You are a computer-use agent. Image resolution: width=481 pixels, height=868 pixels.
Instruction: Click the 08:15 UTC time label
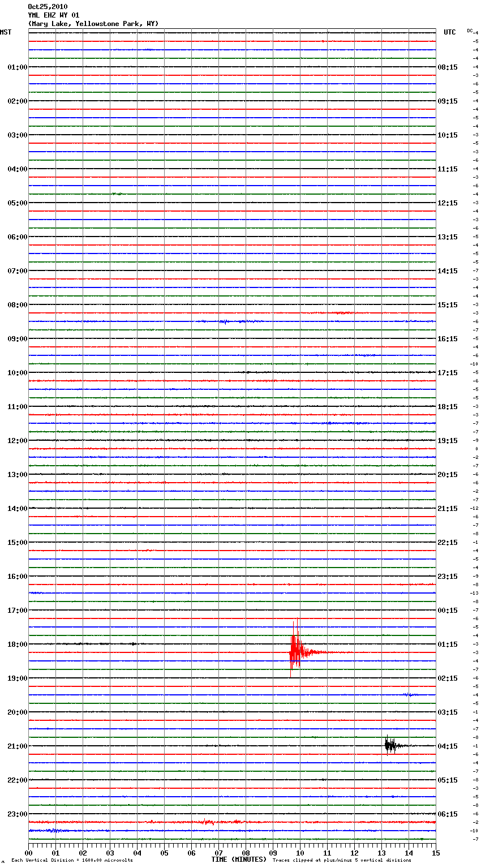(x=448, y=67)
